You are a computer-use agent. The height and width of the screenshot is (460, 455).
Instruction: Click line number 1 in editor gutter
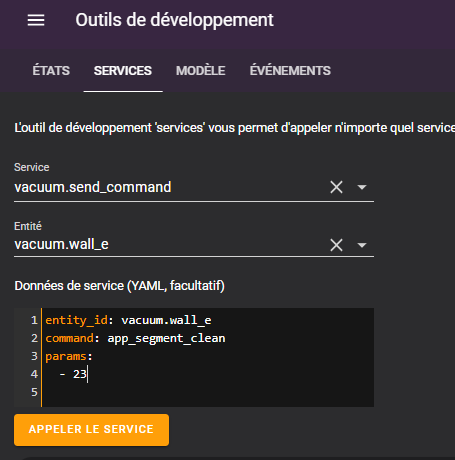click(34, 320)
